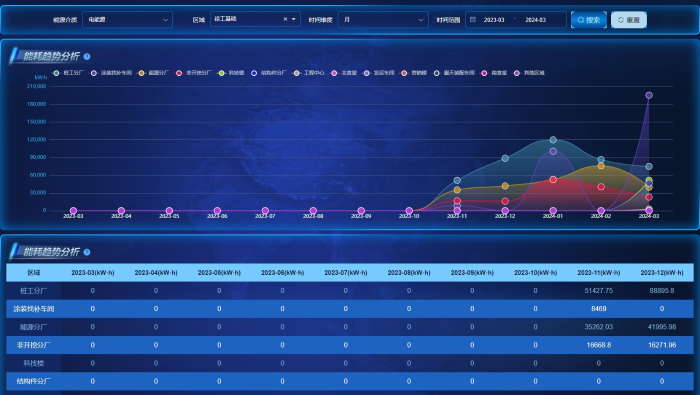Toggle 工程中心 legend entry

point(308,73)
